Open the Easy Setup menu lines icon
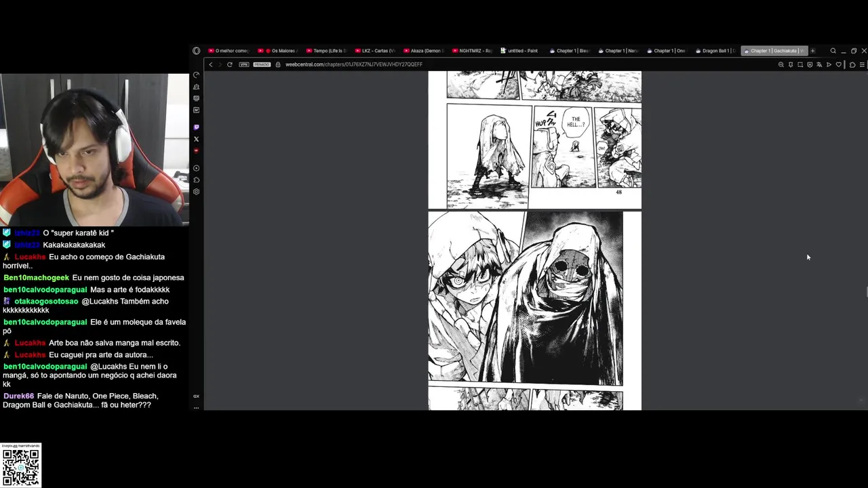 pyautogui.click(x=862, y=64)
